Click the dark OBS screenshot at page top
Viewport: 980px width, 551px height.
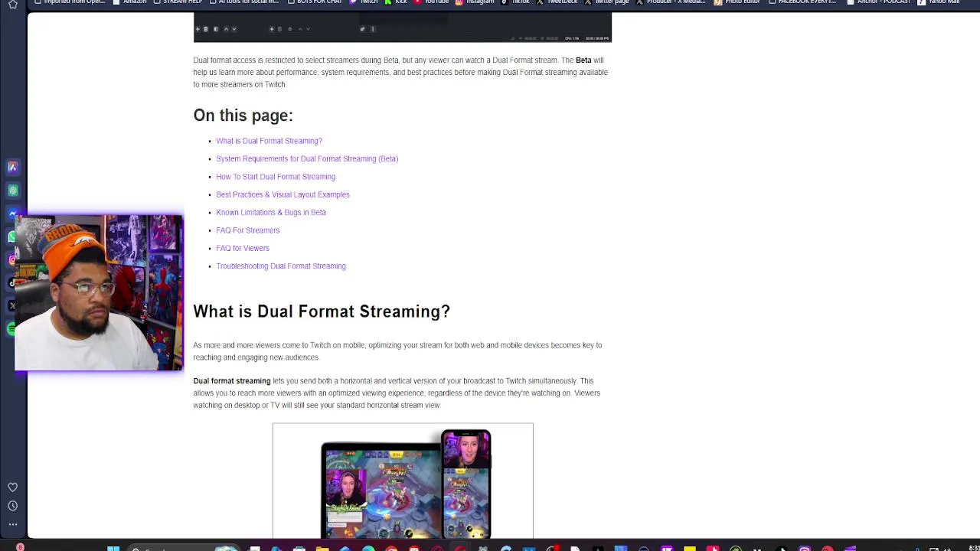(403, 28)
